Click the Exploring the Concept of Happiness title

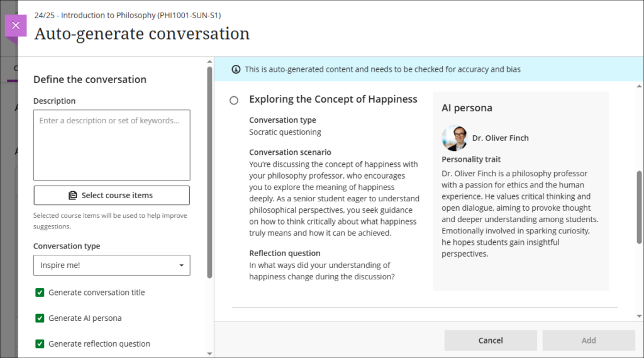333,99
